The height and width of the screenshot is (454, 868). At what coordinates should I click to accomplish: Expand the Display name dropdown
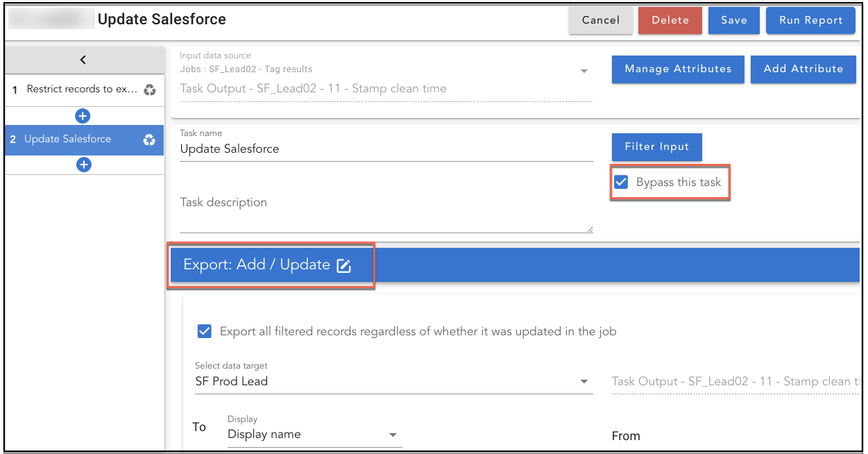393,435
